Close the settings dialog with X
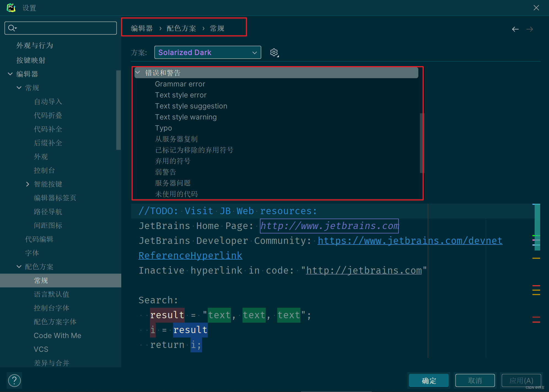 [x=536, y=8]
